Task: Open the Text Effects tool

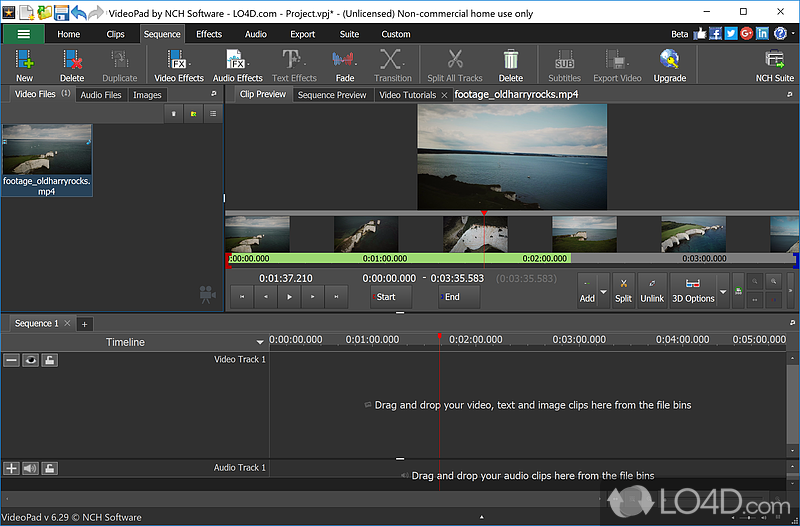Action: tap(294, 65)
